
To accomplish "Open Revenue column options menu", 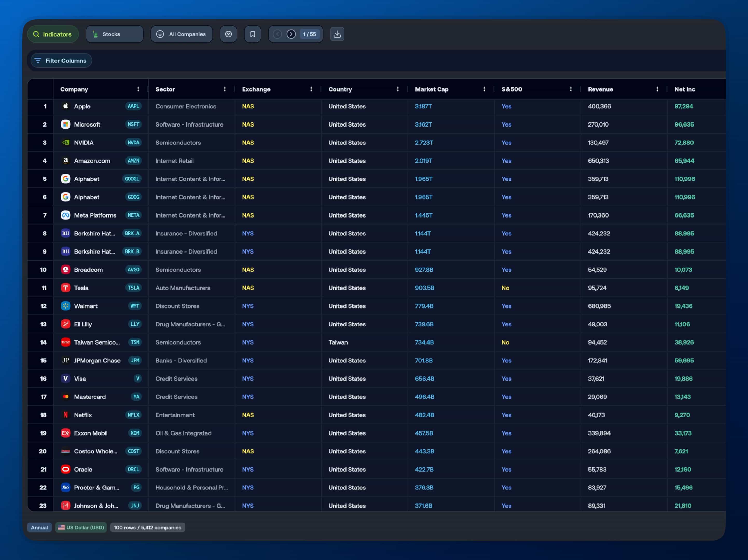I will pyautogui.click(x=657, y=89).
